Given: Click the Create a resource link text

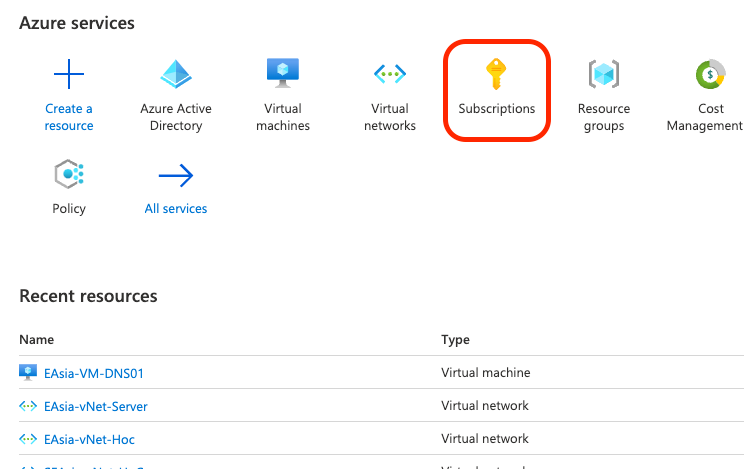Looking at the screenshot, I should tap(69, 117).
